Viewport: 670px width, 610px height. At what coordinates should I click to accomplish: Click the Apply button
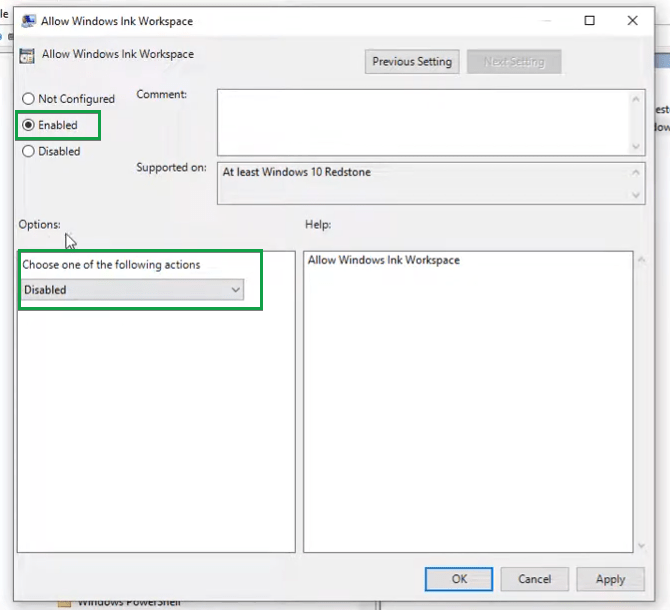[610, 579]
